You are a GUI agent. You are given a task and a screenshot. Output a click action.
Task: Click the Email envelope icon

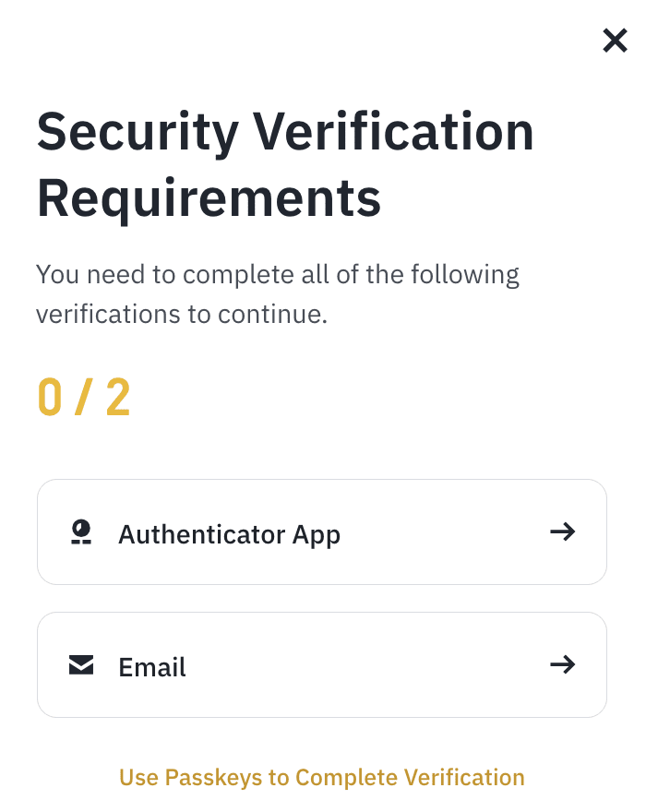point(81,664)
